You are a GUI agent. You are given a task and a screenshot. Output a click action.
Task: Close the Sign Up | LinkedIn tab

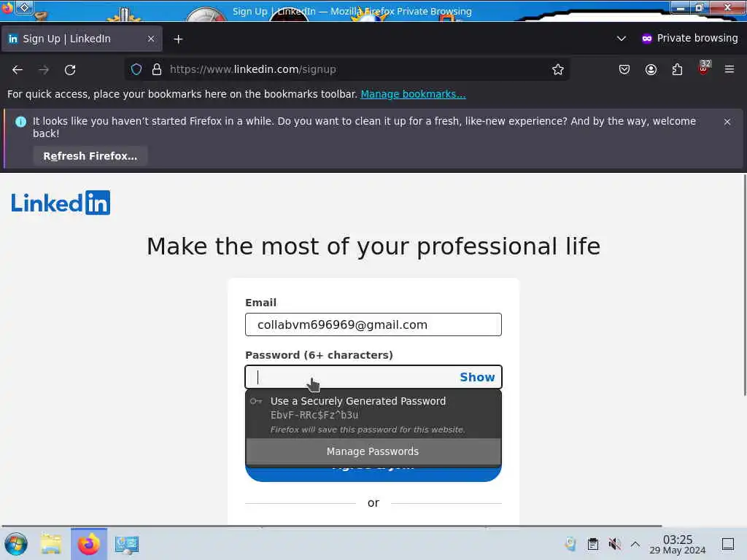151,39
